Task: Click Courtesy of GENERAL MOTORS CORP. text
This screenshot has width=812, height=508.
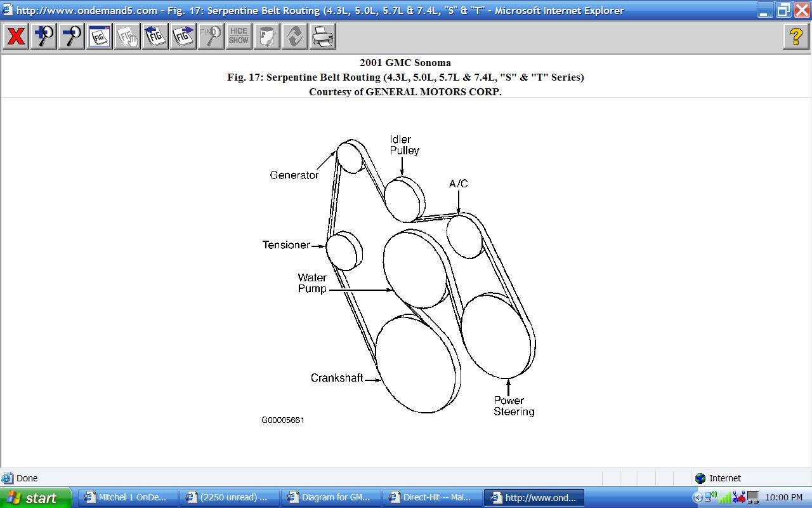Action: tap(405, 91)
